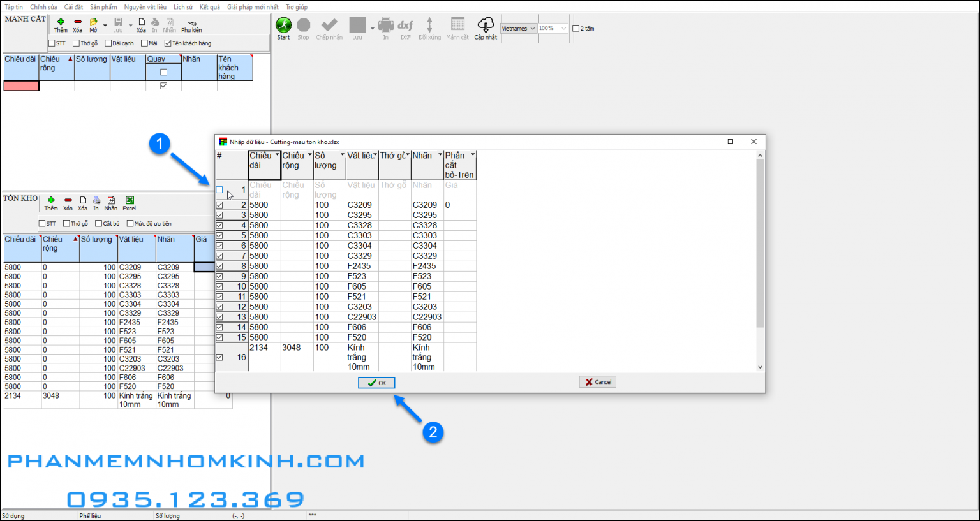Click the Phụ kiện accessories icon
Viewport: 980px width, 521px height.
point(191,24)
